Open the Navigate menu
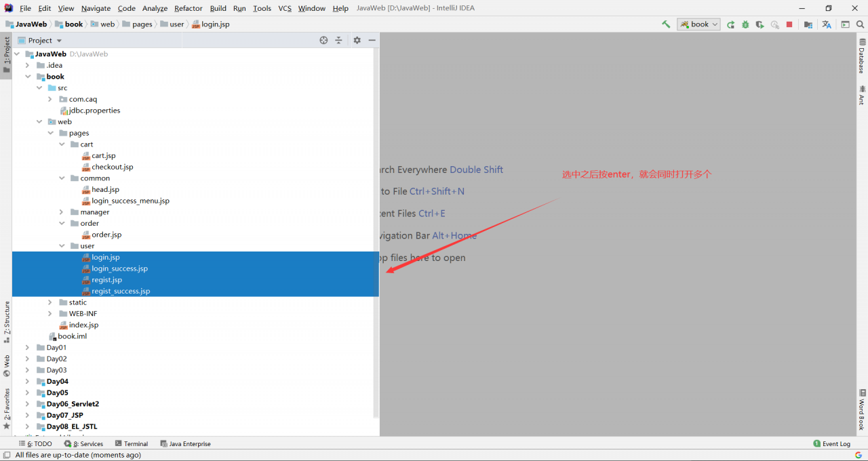 point(96,8)
